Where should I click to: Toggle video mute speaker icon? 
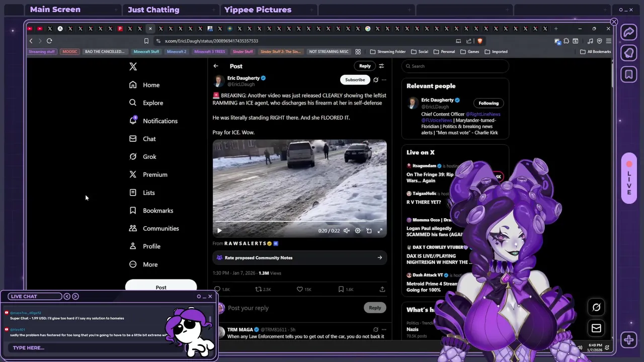[x=347, y=231]
